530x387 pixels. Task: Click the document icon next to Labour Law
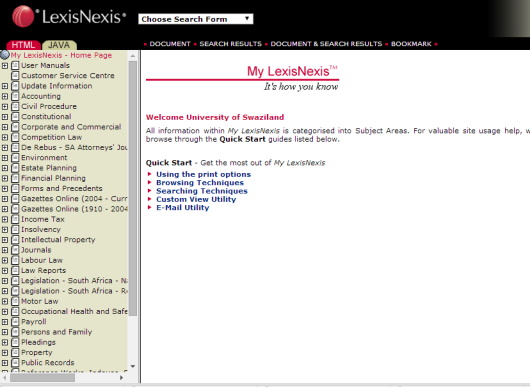pos(15,260)
